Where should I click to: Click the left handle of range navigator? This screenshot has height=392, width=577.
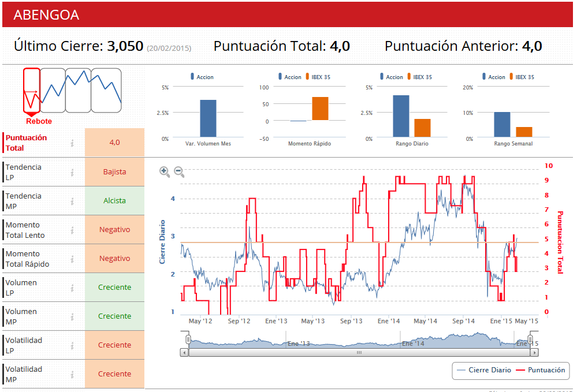(x=188, y=339)
